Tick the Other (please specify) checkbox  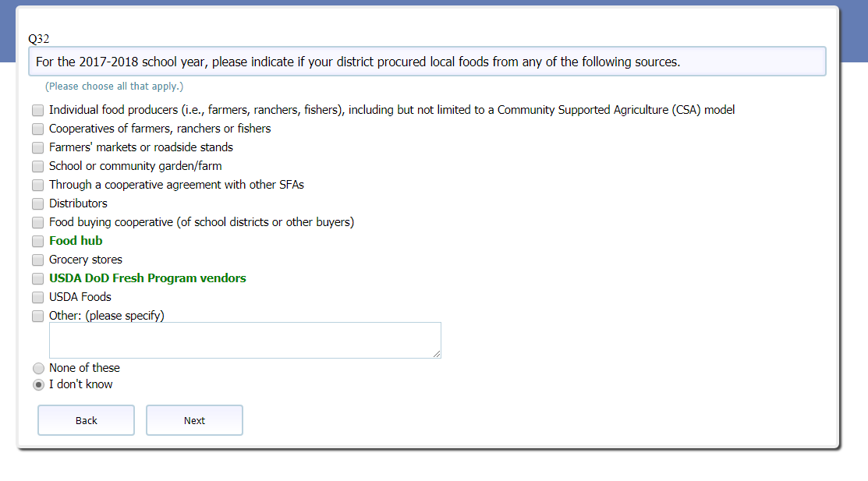(x=38, y=316)
